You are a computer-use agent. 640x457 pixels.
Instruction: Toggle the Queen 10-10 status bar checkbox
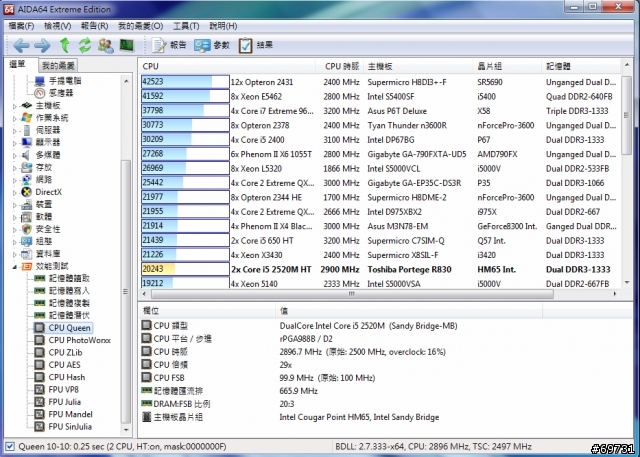(10, 447)
